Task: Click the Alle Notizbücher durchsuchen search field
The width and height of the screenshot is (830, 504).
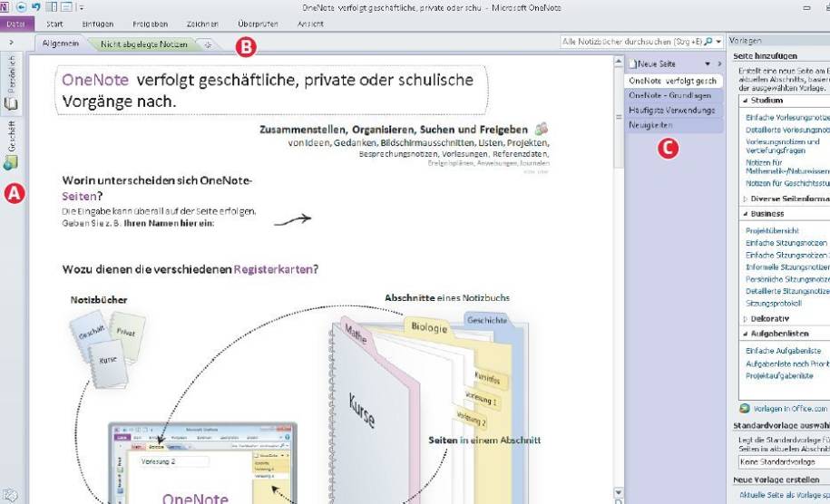Action: [632, 42]
